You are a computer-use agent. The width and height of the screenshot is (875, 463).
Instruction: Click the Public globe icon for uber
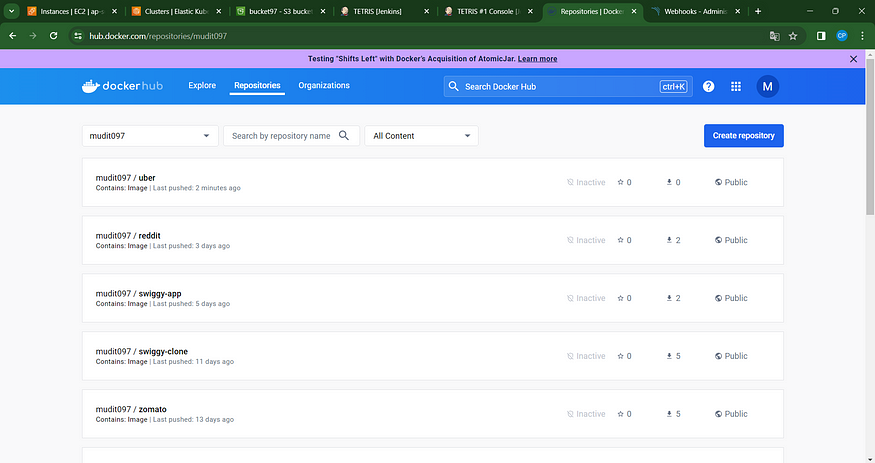coord(718,182)
